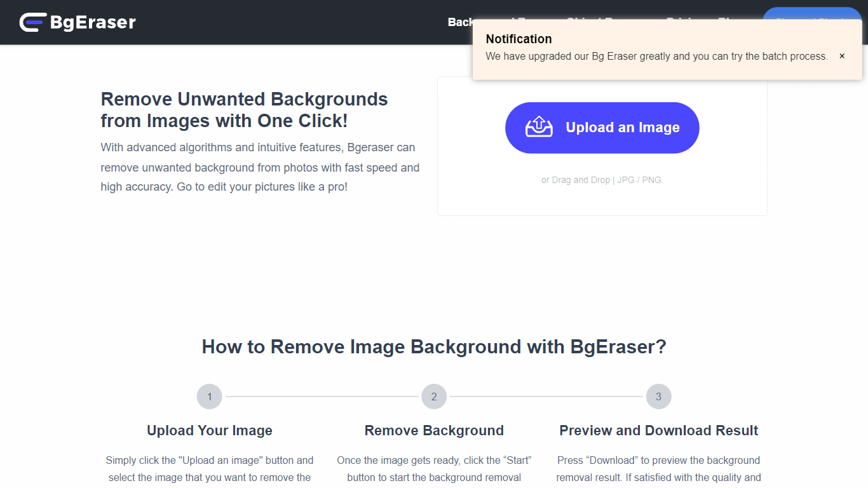Click the Preview and Download Result heading
868x488 pixels.
point(658,430)
